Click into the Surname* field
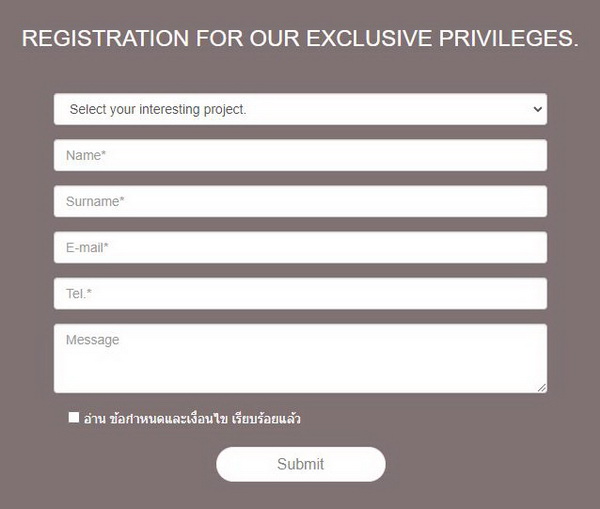The image size is (600, 509). pos(300,201)
